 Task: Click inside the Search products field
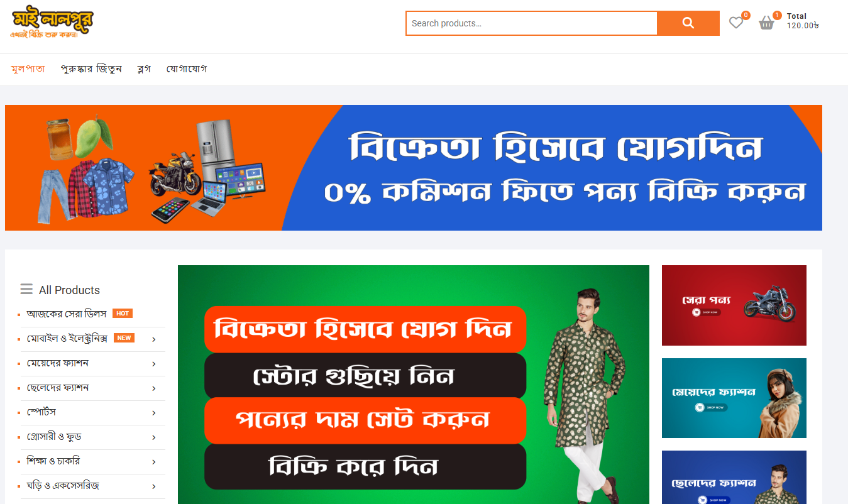point(532,23)
